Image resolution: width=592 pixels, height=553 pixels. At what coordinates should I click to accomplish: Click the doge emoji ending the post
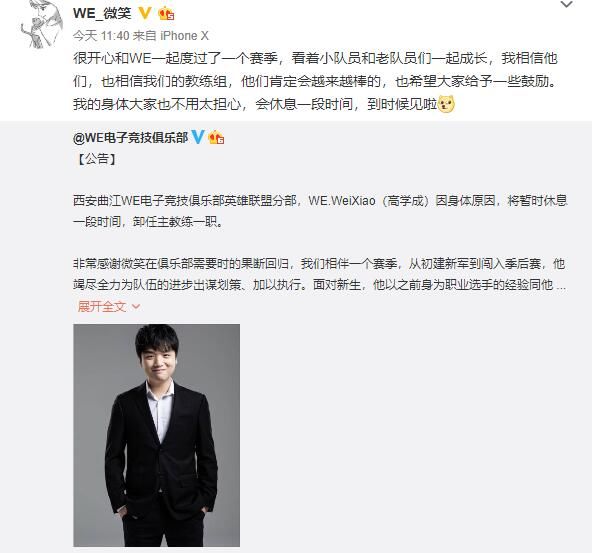click(x=446, y=104)
